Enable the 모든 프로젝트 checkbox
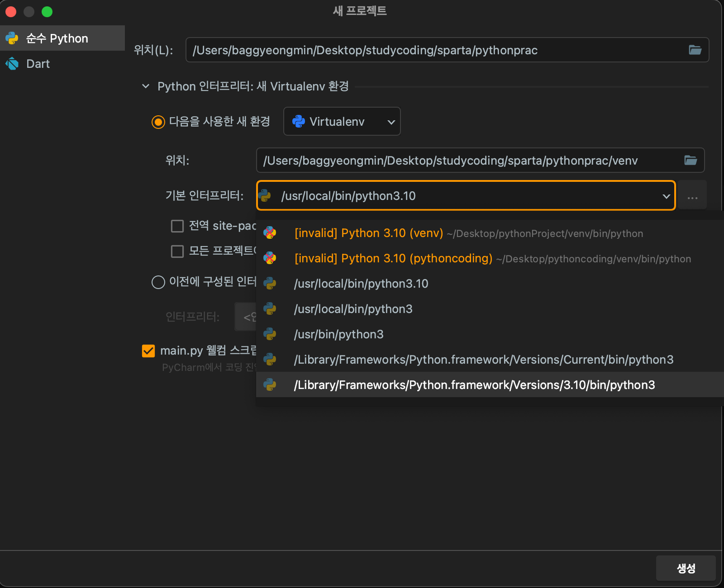Viewport: 724px width, 588px height. pos(177,251)
